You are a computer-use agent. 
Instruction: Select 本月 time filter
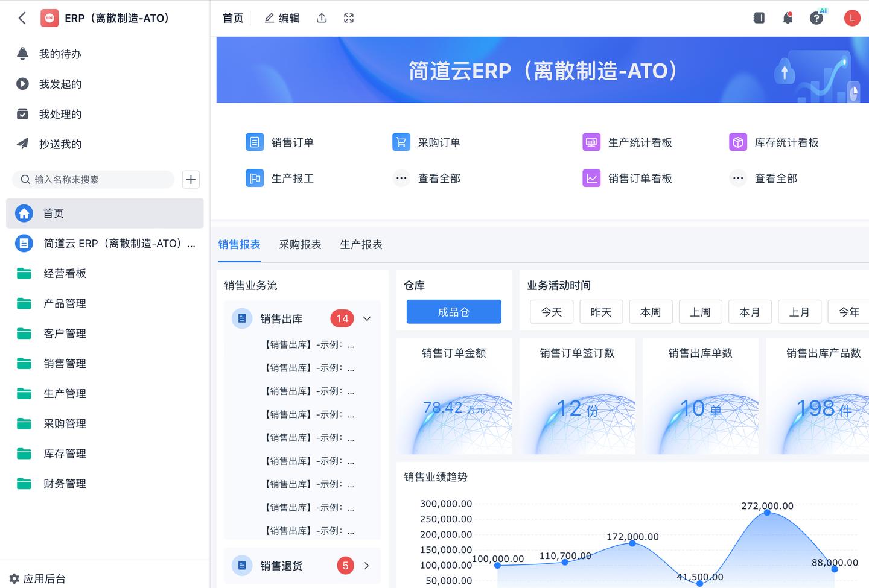(x=750, y=312)
